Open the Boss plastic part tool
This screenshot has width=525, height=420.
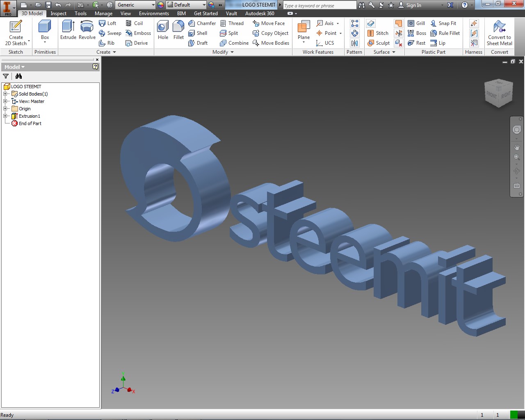[x=417, y=33]
